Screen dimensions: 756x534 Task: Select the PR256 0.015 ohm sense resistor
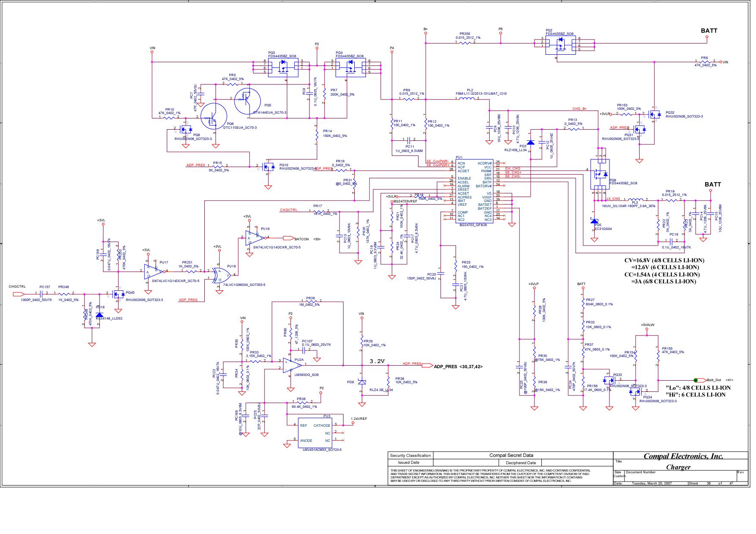click(x=465, y=43)
